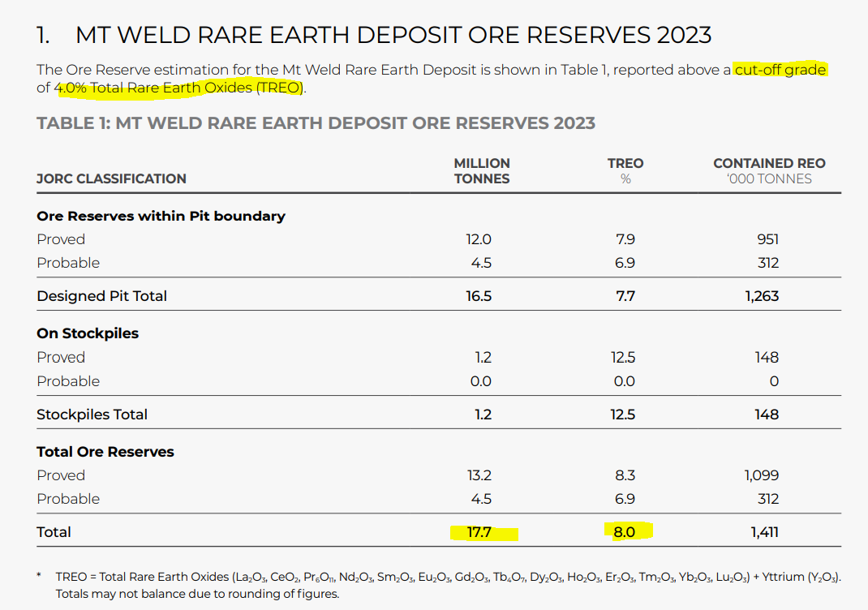Click the 1.2 tonnes value in Stockpiles Total row
The height and width of the screenshot is (610, 868).
click(x=483, y=414)
